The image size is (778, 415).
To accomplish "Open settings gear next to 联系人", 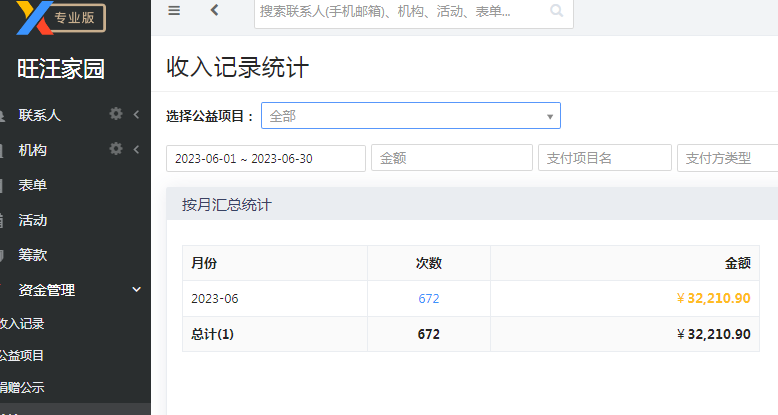I will 116,114.
